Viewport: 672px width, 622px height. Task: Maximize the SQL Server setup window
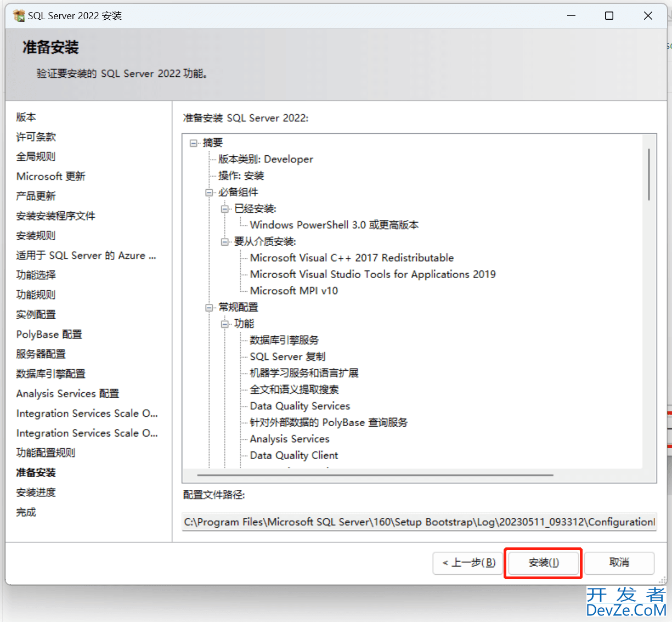click(x=609, y=16)
